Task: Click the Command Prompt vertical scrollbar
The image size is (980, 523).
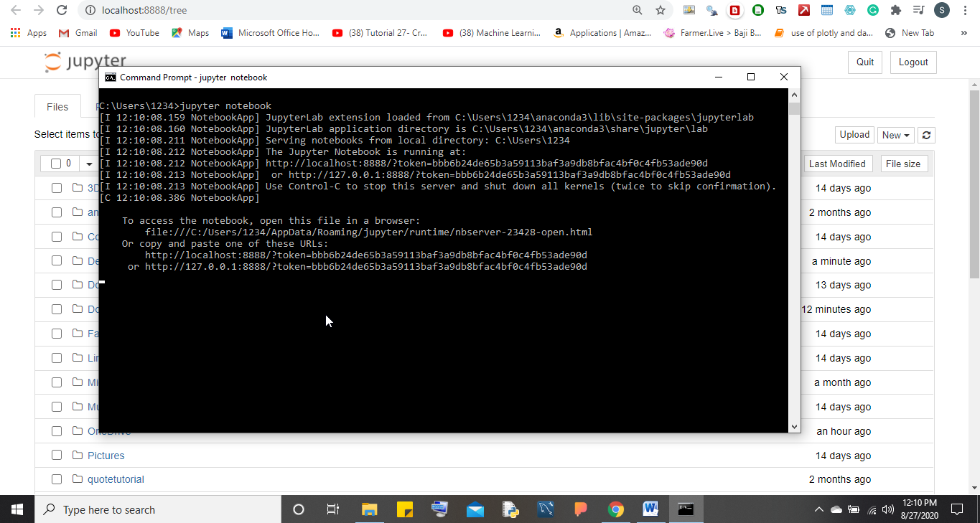Action: click(794, 260)
